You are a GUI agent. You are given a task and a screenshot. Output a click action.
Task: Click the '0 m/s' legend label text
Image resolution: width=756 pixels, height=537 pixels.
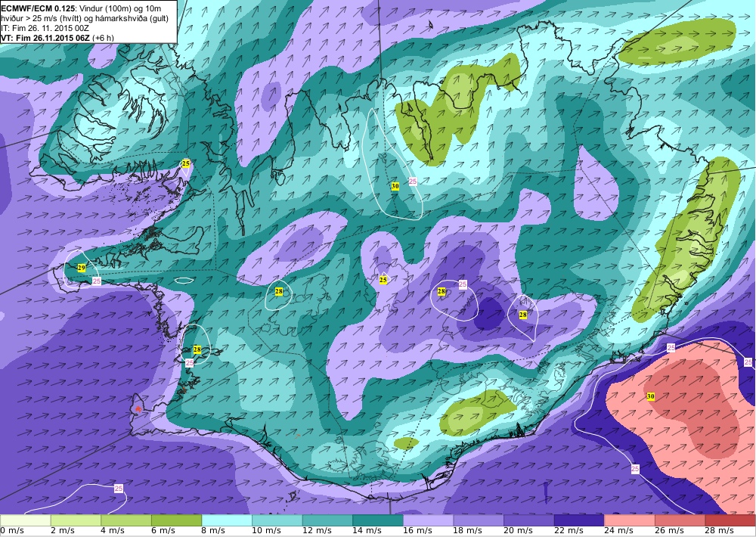13,531
